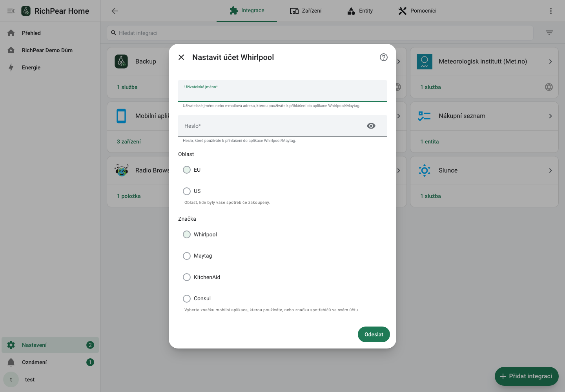
Task: Toggle password visibility eye icon
Action: 371,126
